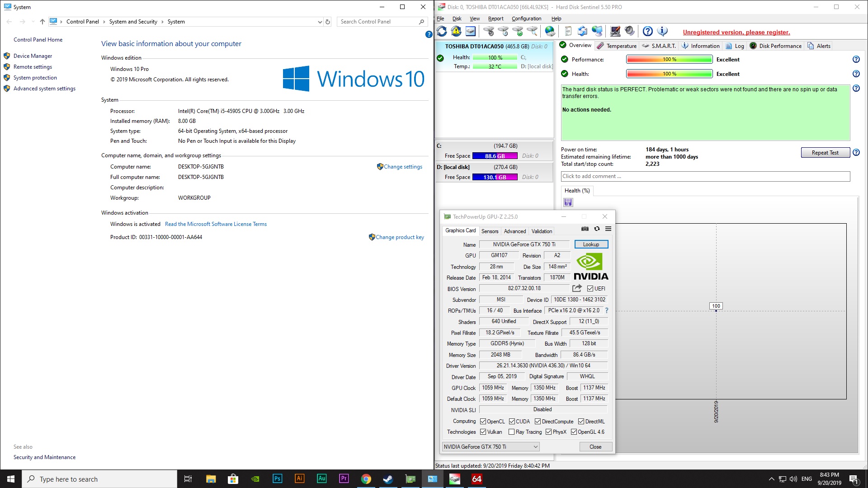Click help question icon next to Performance
868x488 pixels.
pyautogui.click(x=856, y=59)
